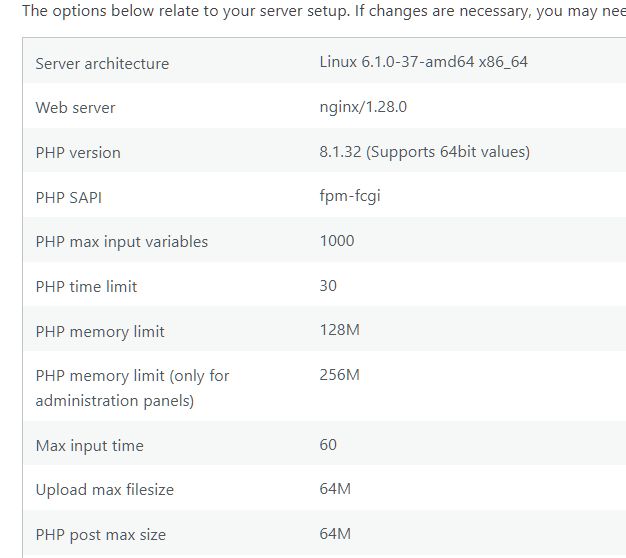The width and height of the screenshot is (626, 558).
Task: Click the Web server row label
Action: pyautogui.click(x=75, y=108)
